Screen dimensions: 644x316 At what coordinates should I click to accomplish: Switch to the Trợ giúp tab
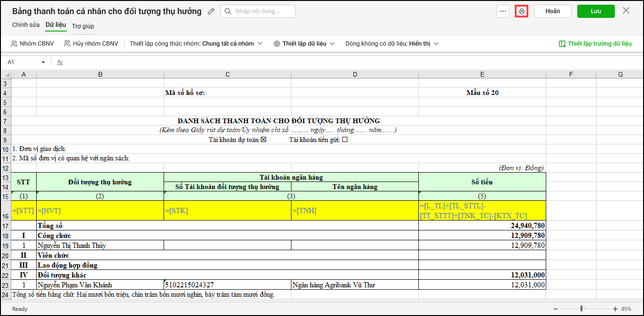(x=83, y=26)
